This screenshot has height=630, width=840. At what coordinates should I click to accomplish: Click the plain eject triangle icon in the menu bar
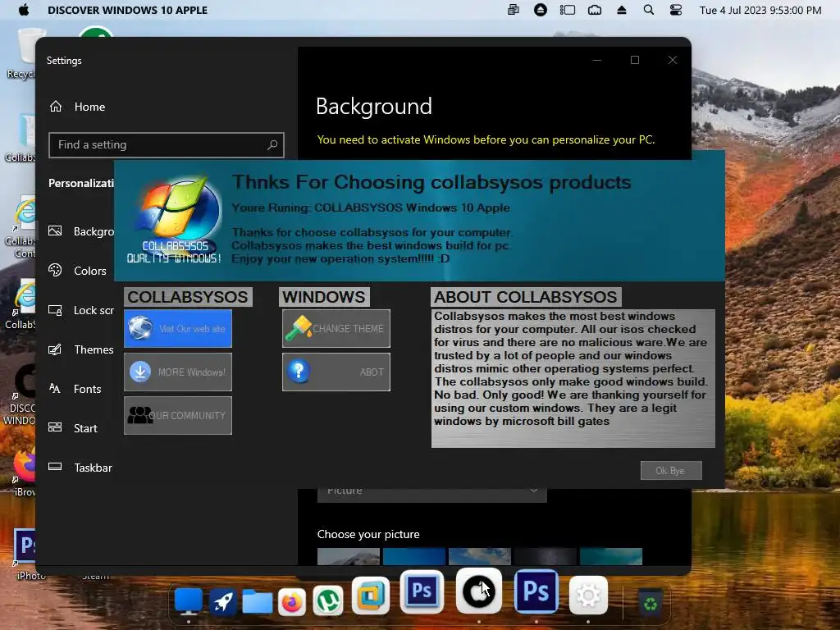[622, 10]
